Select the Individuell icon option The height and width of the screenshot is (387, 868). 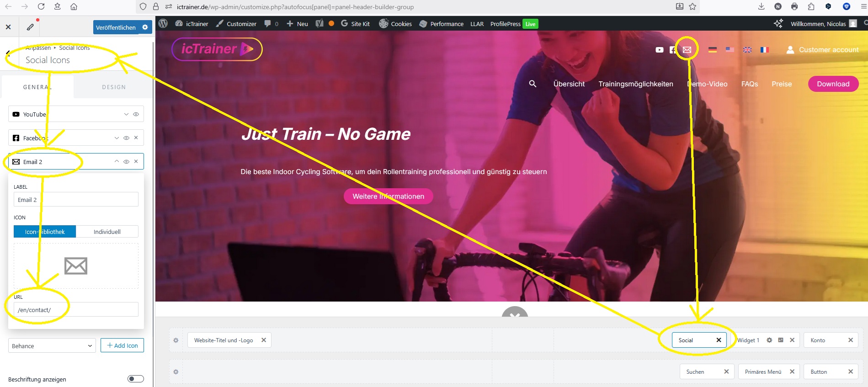point(107,232)
